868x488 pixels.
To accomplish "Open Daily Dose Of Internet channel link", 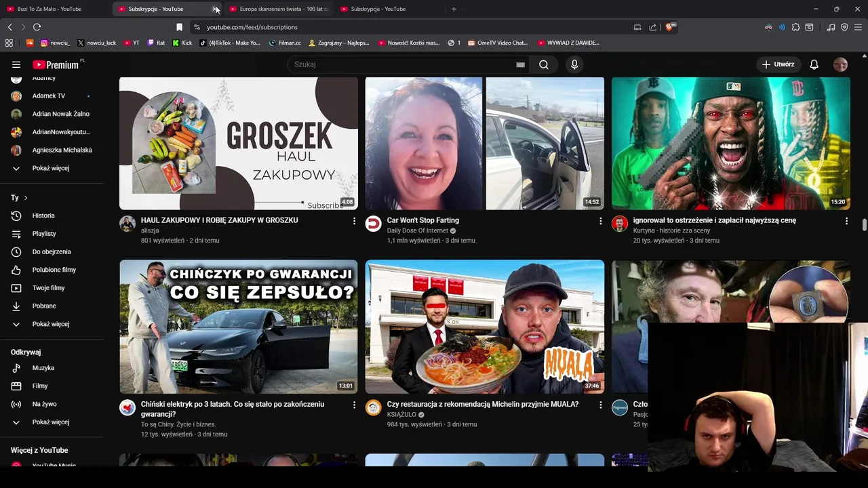I will point(418,230).
